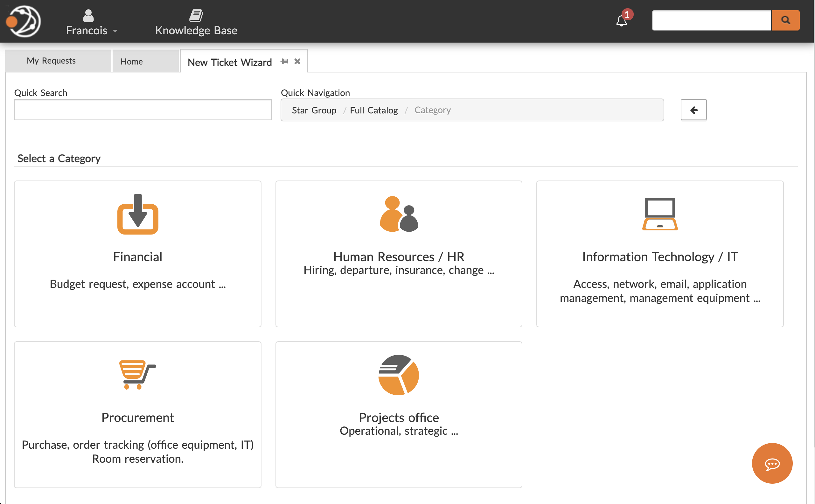This screenshot has height=504, width=815.
Task: Select the Projects office pie chart icon
Action: point(398,375)
